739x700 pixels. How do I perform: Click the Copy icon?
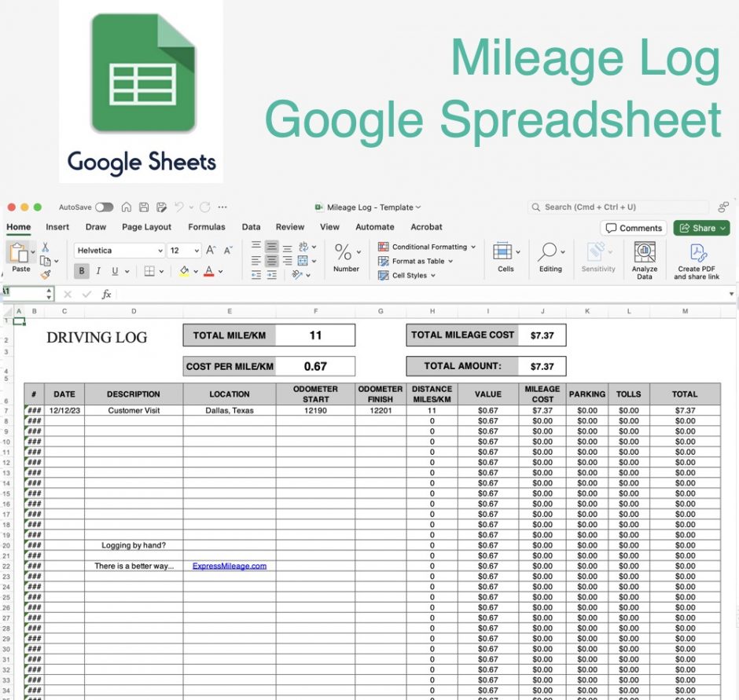tap(46, 261)
